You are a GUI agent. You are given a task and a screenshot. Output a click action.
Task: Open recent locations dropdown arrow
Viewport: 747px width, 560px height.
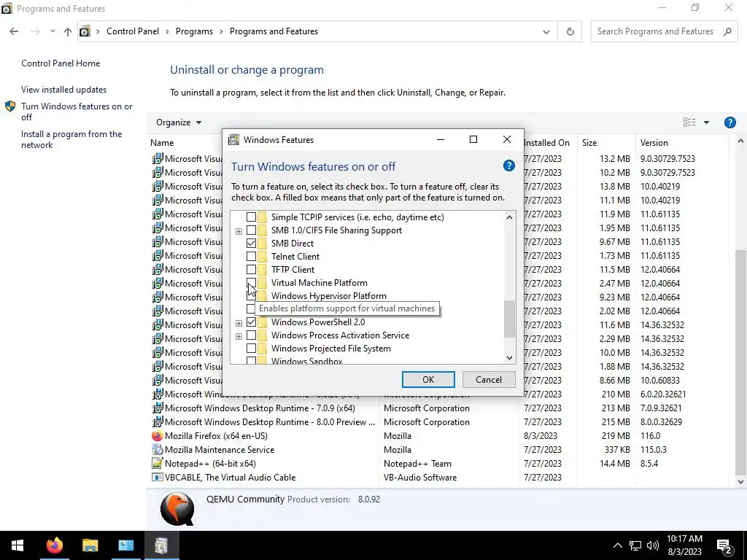[x=53, y=31]
